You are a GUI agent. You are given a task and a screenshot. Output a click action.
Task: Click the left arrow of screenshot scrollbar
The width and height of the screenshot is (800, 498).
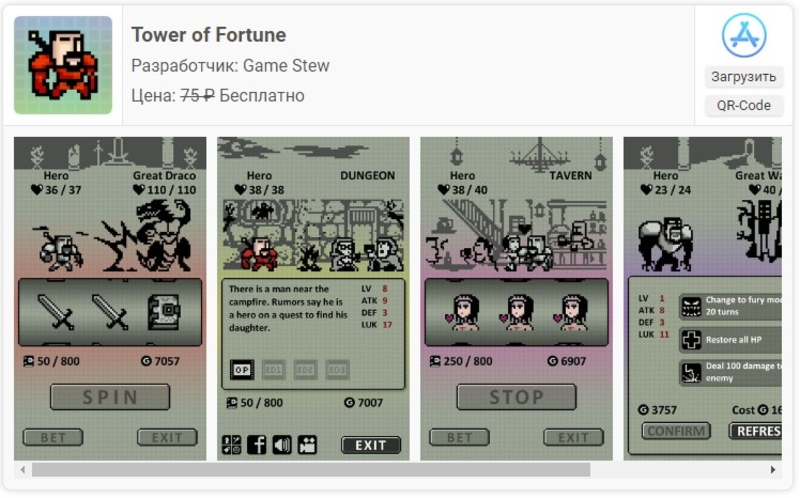(22, 469)
